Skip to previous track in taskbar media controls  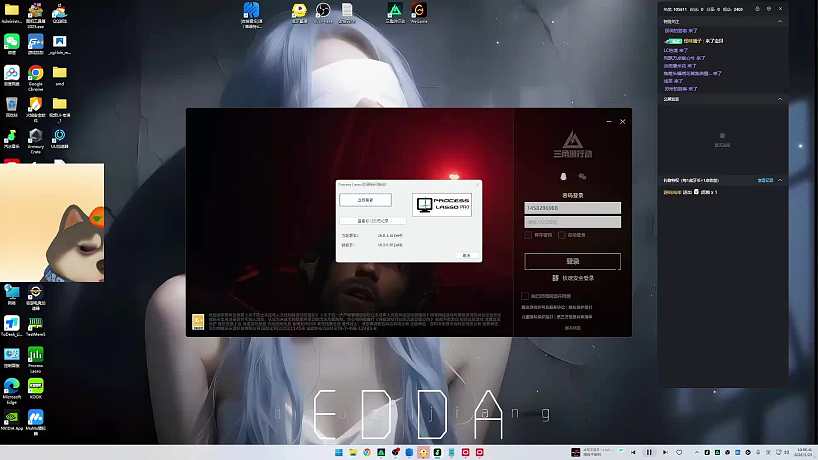pos(633,452)
